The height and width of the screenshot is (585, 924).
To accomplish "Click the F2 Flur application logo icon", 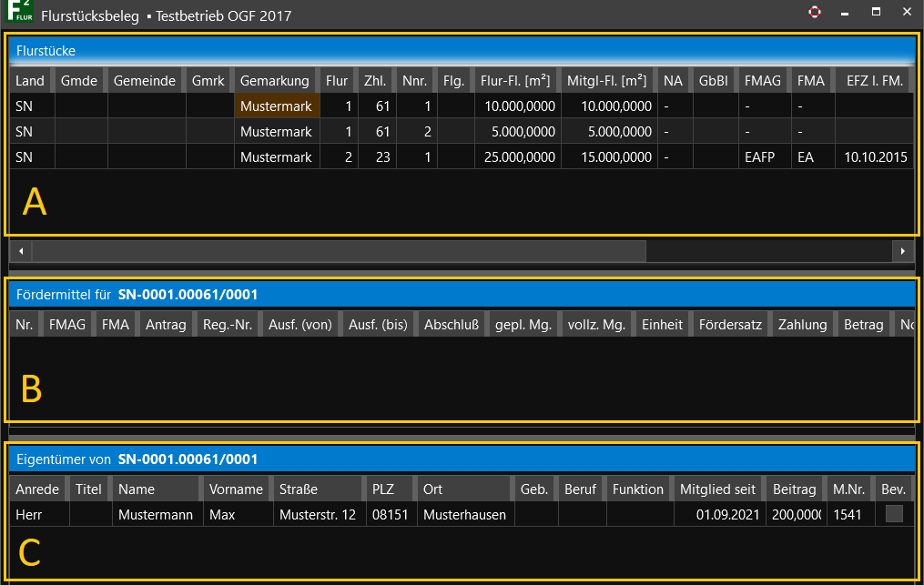I will click(x=18, y=14).
